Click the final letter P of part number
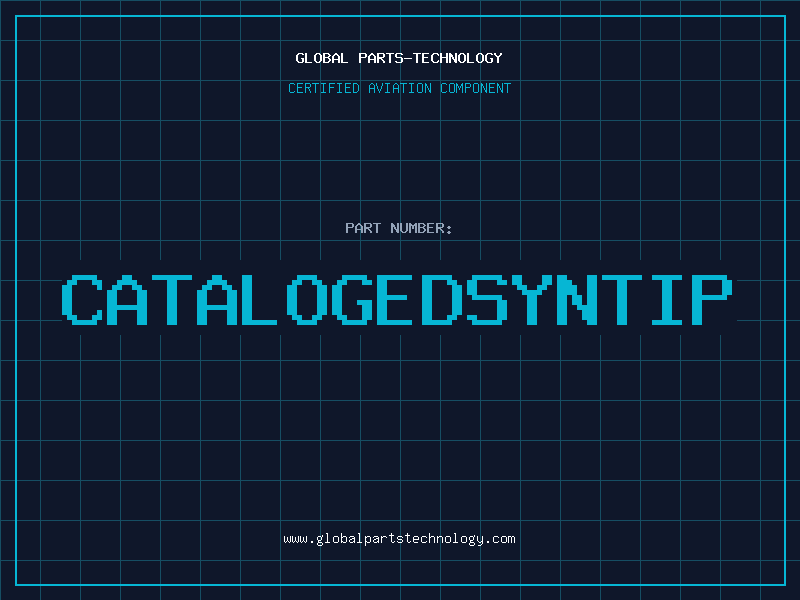The width and height of the screenshot is (800, 600). click(x=713, y=299)
